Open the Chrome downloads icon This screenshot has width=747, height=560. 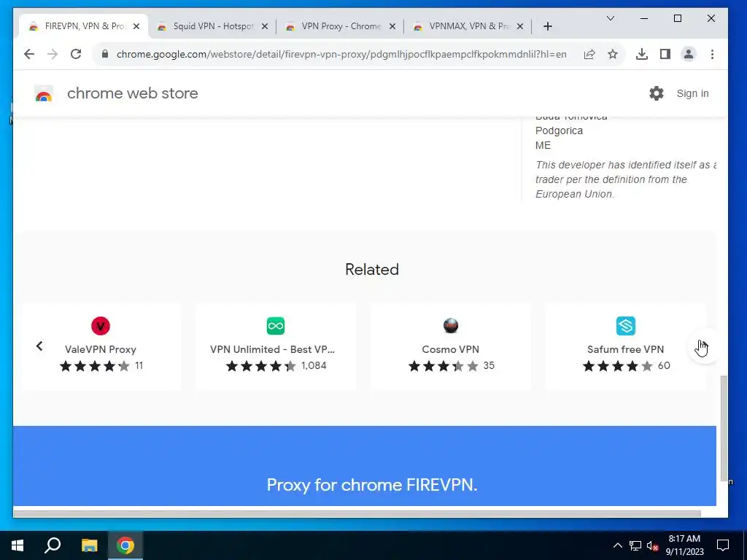pyautogui.click(x=642, y=54)
